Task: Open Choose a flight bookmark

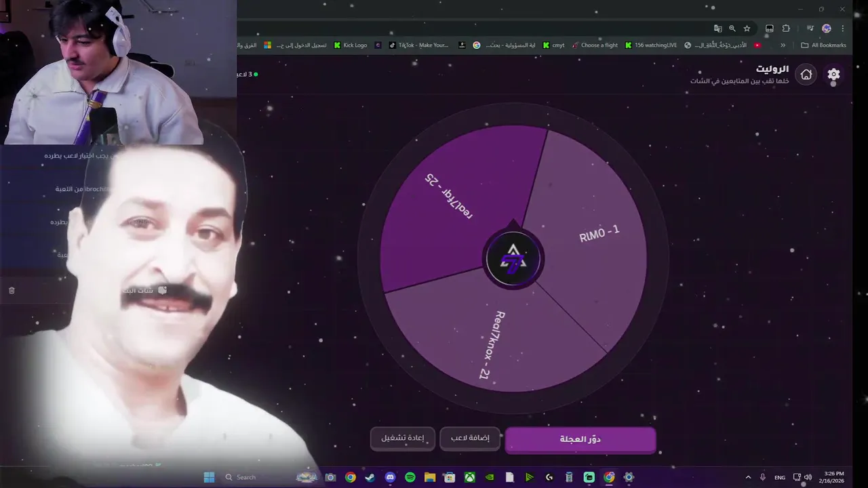Action: (x=594, y=45)
